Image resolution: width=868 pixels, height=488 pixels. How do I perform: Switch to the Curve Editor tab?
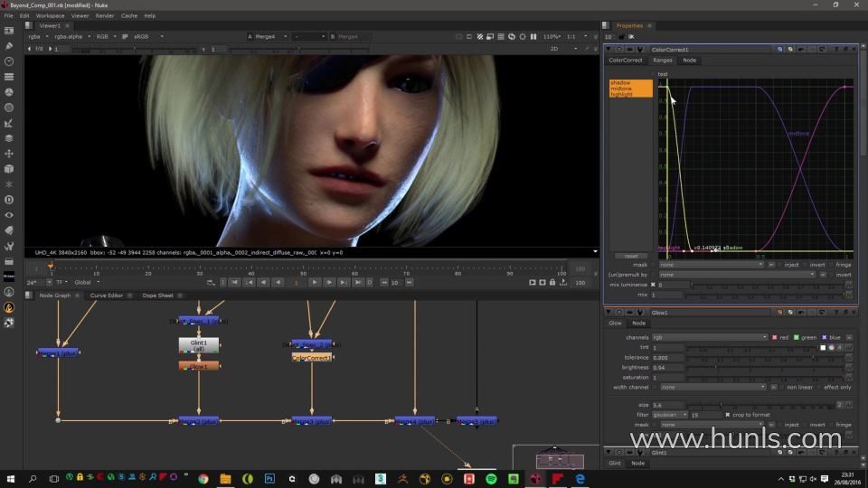point(107,296)
